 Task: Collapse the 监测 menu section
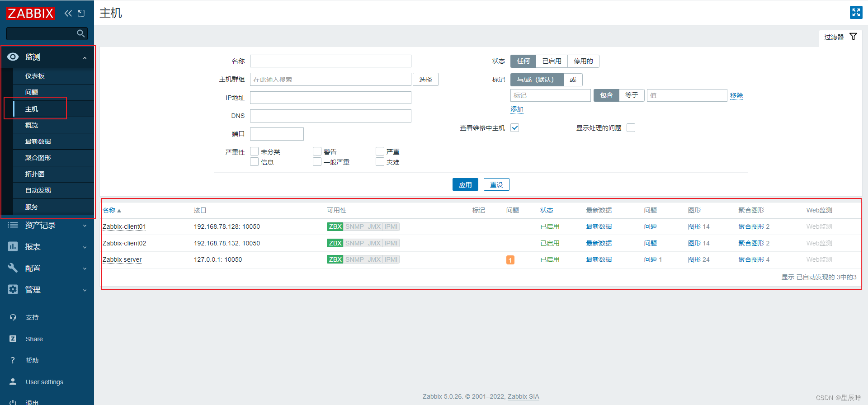pos(85,58)
